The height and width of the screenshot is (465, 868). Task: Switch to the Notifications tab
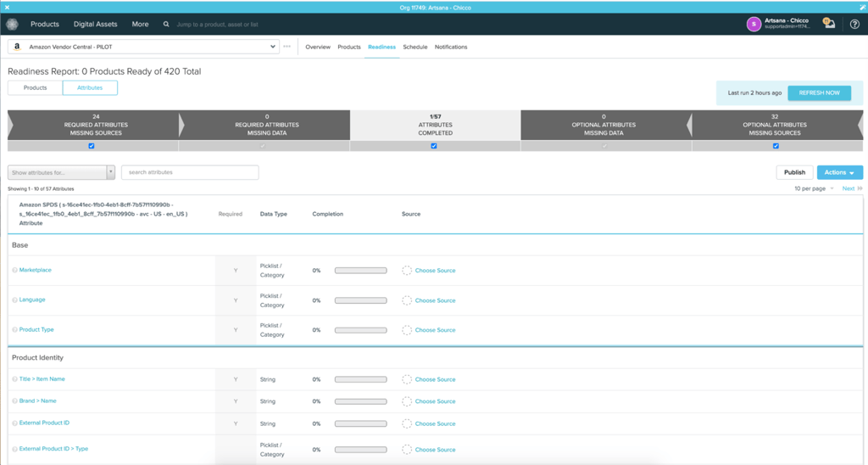451,48
